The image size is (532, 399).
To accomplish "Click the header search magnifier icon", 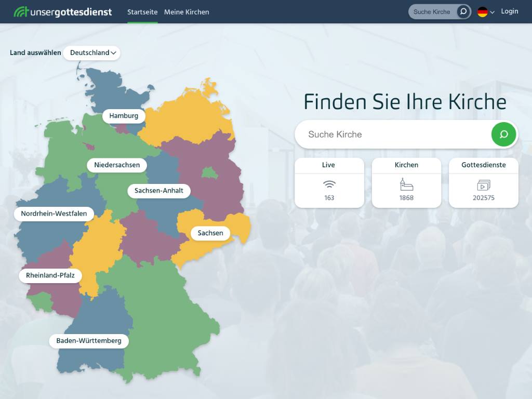I will coord(463,12).
